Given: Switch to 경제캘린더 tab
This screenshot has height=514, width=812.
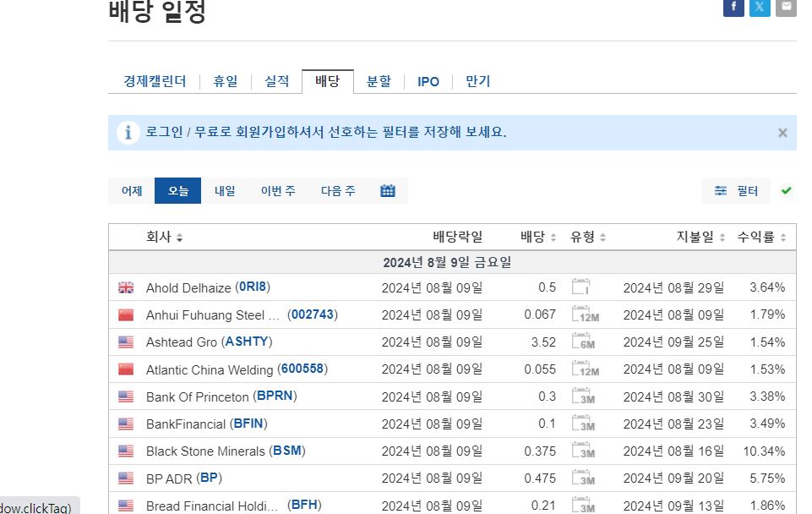Looking at the screenshot, I should tap(155, 81).
